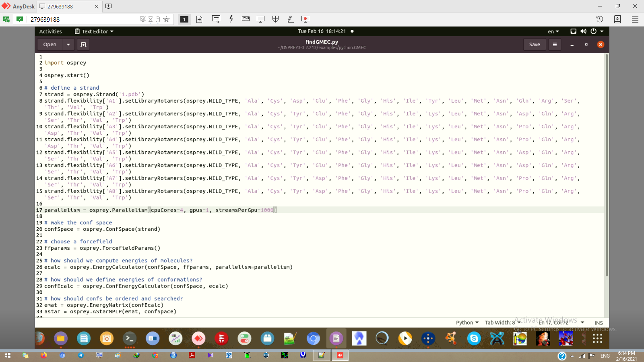Viewport: 644px width, 362px height.
Task: Open the Python language selector dropdown
Action: coord(467,323)
